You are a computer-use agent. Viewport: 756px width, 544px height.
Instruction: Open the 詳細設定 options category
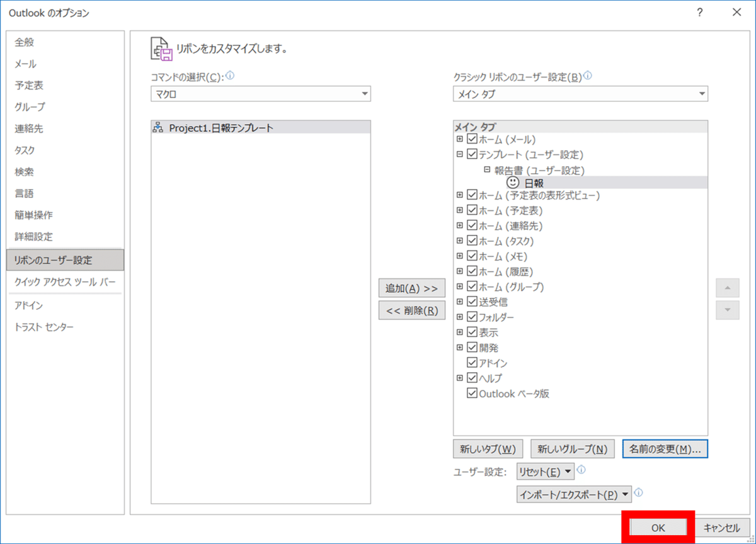pos(65,237)
